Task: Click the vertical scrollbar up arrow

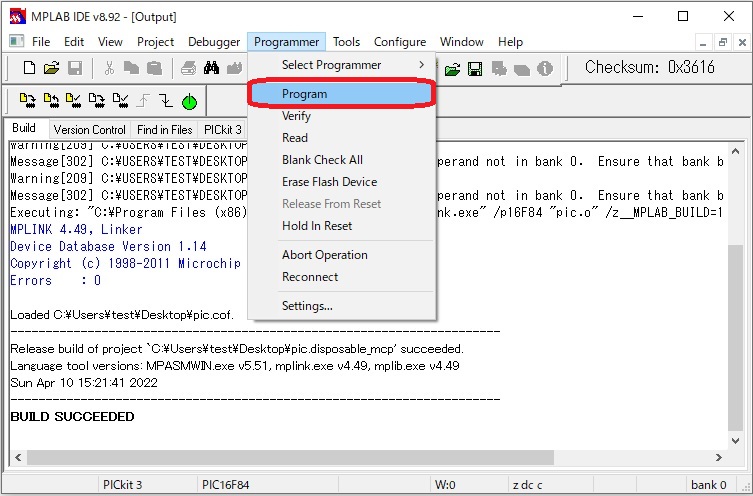Action: point(735,151)
